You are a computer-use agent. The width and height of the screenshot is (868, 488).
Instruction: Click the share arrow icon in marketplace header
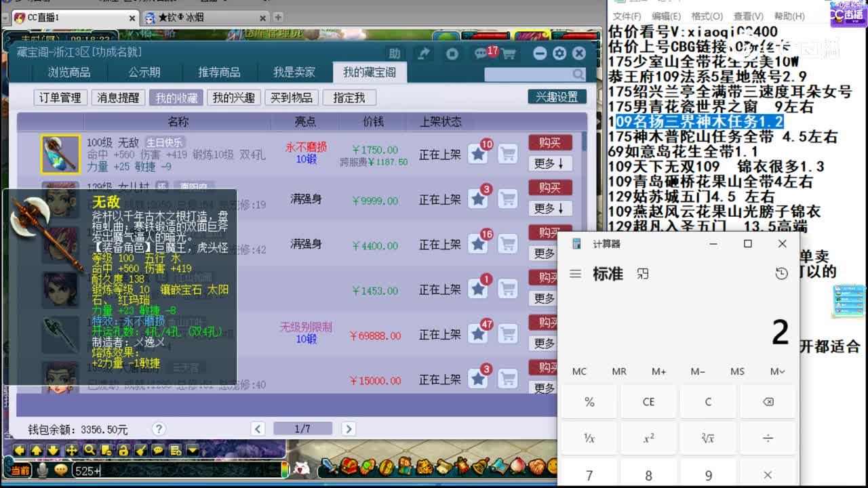coord(424,54)
